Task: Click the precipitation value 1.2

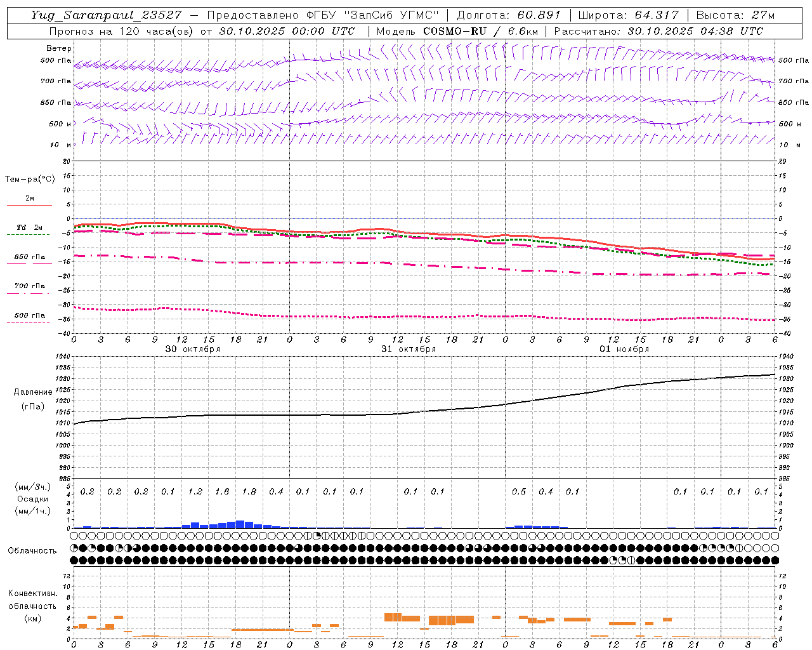Action: pyautogui.click(x=195, y=492)
